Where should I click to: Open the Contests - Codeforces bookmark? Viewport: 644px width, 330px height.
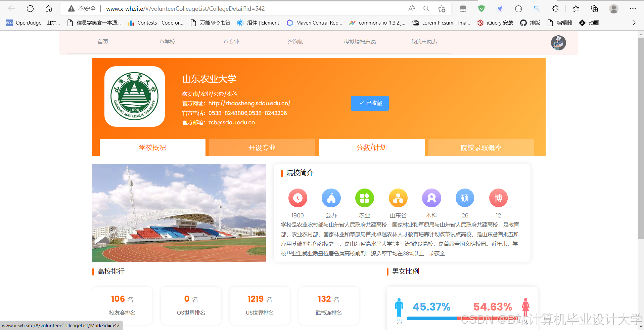pos(156,23)
